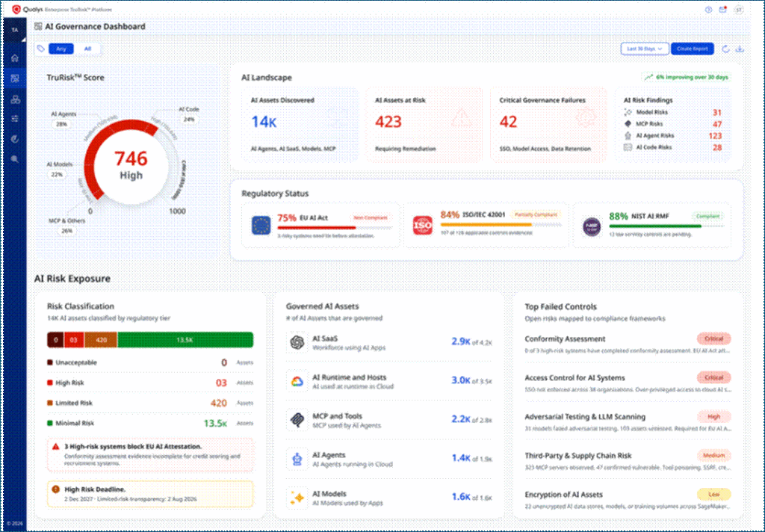Open Third-Party & Supply Chain Risk row

[628, 461]
